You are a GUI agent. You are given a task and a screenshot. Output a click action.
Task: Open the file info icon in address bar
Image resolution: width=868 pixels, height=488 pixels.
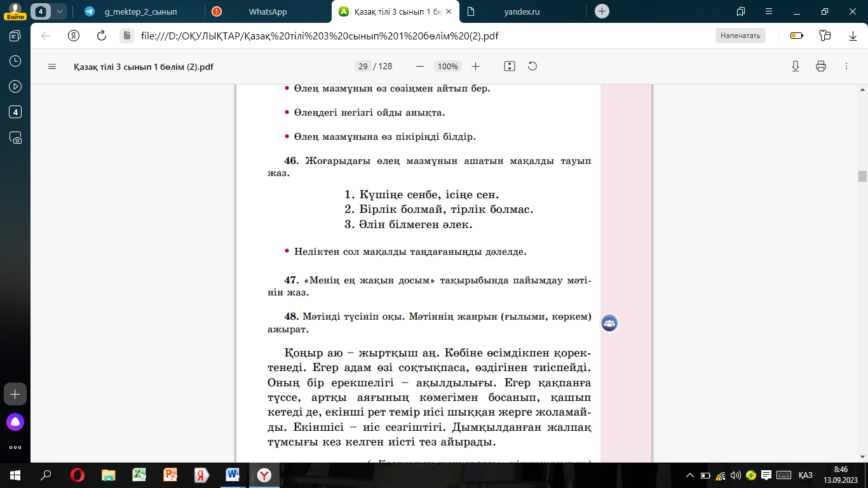point(126,36)
